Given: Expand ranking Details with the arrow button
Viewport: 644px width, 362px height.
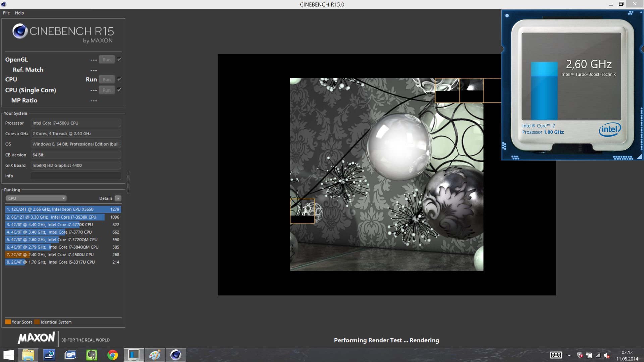Looking at the screenshot, I should (x=118, y=198).
